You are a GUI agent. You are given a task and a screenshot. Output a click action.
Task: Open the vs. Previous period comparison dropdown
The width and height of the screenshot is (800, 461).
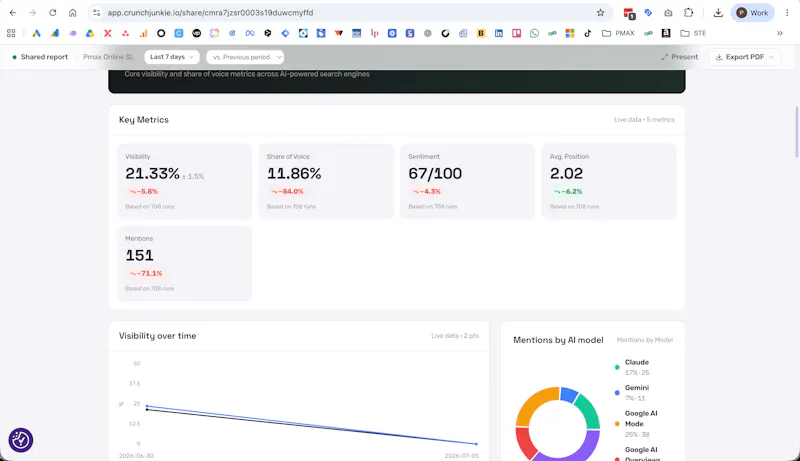click(245, 57)
